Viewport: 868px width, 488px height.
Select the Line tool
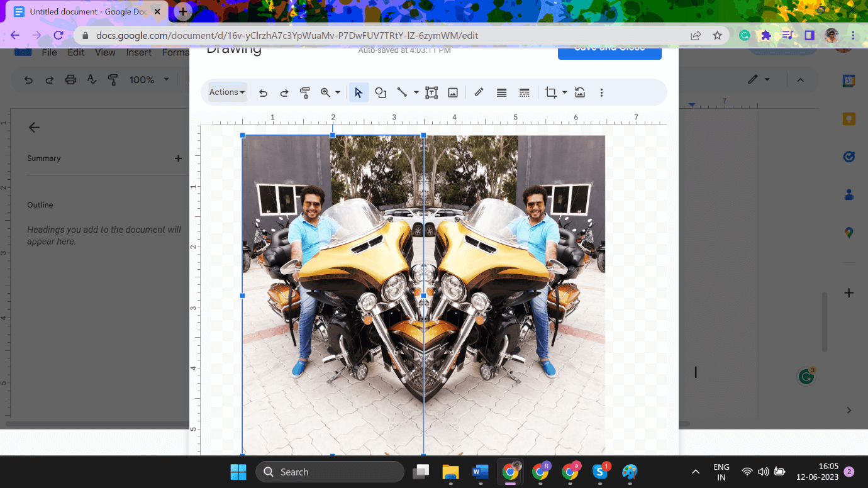point(403,92)
